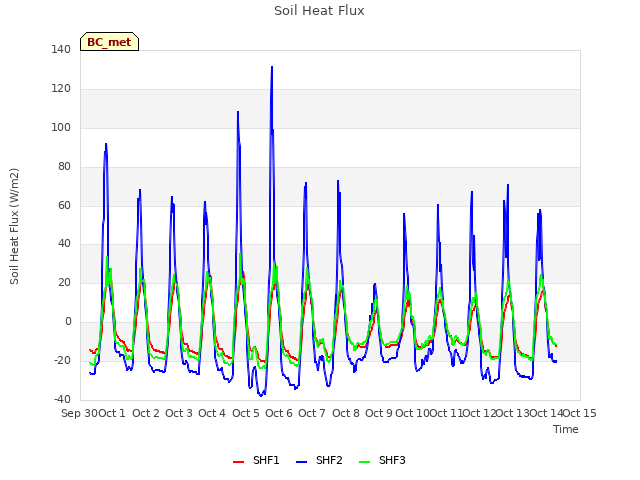Click the 80 y-axis tick label
Viewport: 640px width, 480px height.
[64, 167]
